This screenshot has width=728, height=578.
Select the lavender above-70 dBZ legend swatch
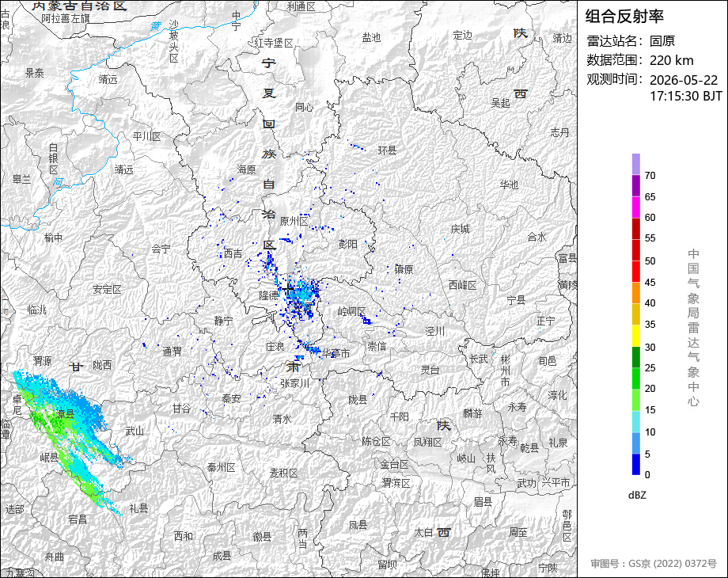point(635,165)
